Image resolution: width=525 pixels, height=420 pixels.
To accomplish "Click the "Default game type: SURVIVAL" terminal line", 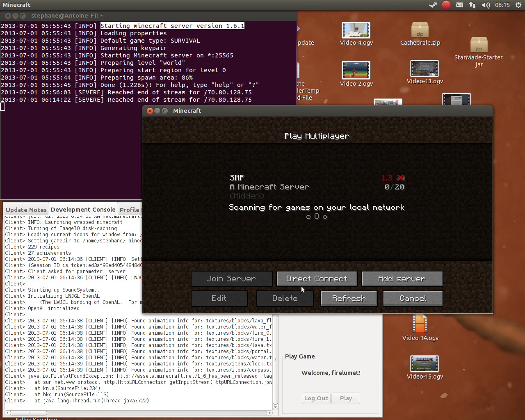I will (100, 41).
